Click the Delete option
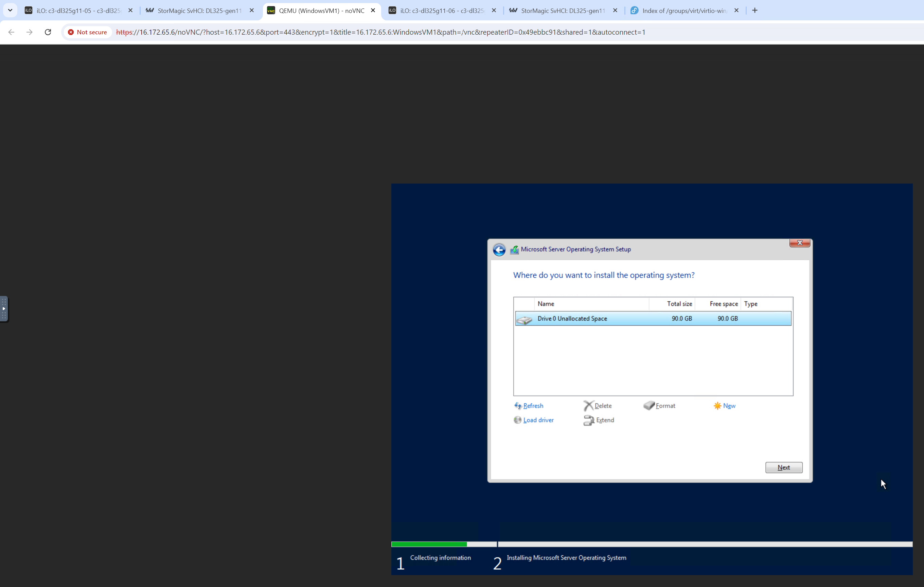The width and height of the screenshot is (924, 587). [602, 406]
